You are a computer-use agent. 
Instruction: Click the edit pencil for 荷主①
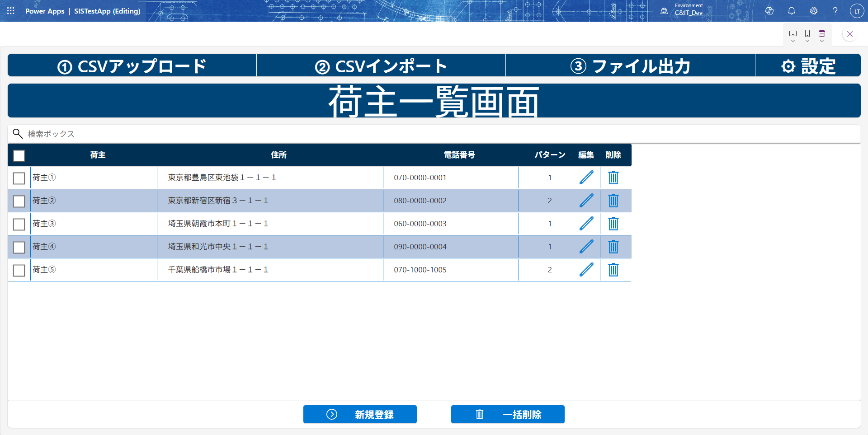coord(586,178)
